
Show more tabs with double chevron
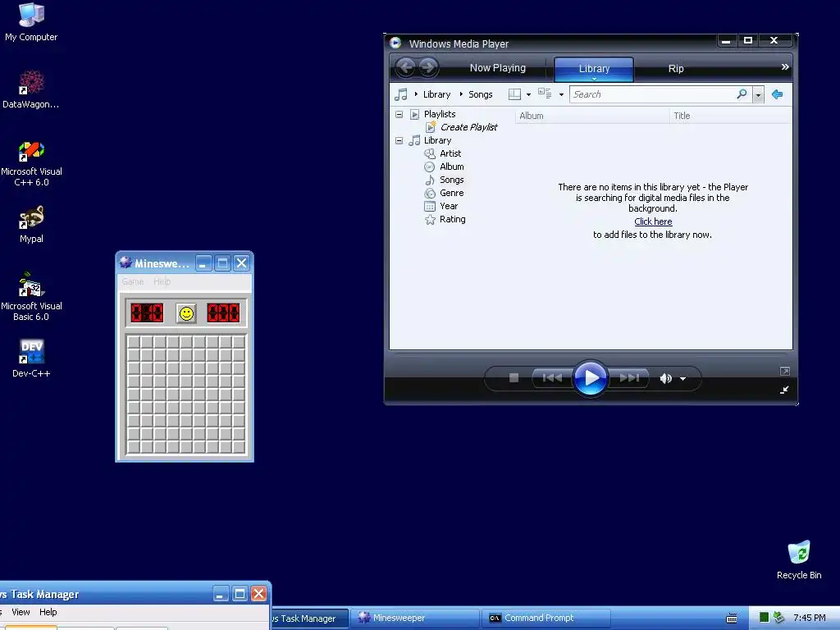click(785, 67)
